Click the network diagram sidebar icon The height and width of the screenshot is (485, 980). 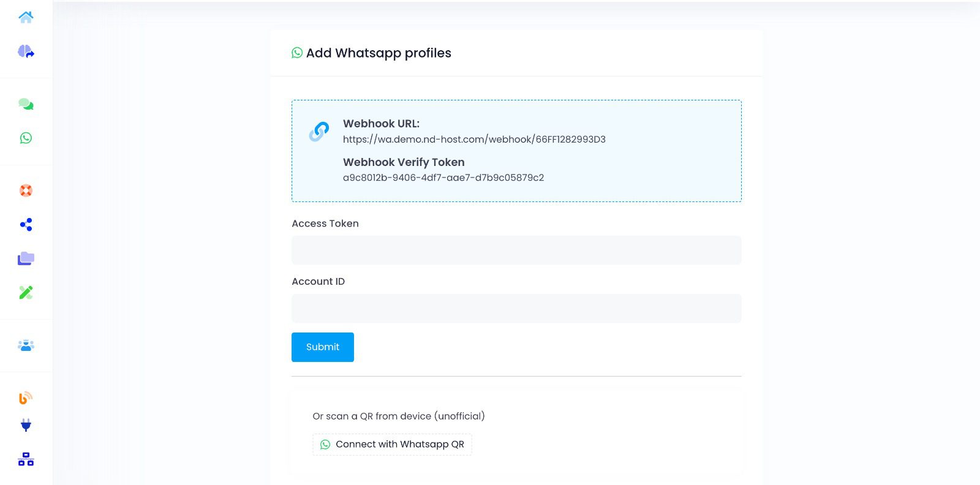click(x=26, y=459)
